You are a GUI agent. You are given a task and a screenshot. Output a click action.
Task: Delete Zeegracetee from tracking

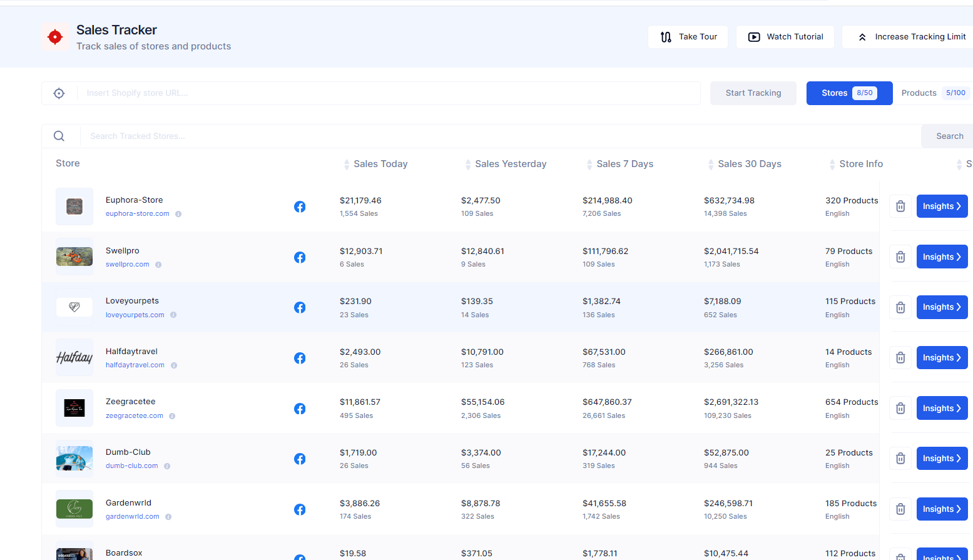pyautogui.click(x=900, y=408)
